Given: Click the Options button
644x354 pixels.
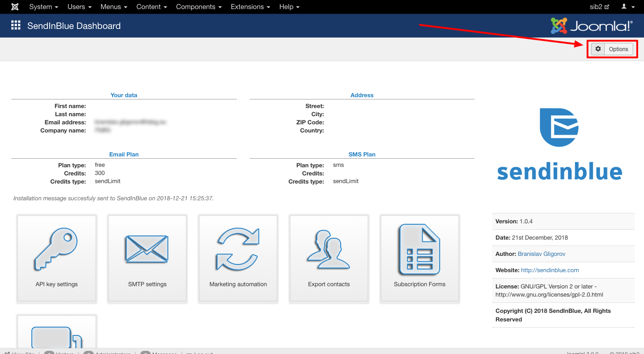Looking at the screenshot, I should click(x=612, y=49).
